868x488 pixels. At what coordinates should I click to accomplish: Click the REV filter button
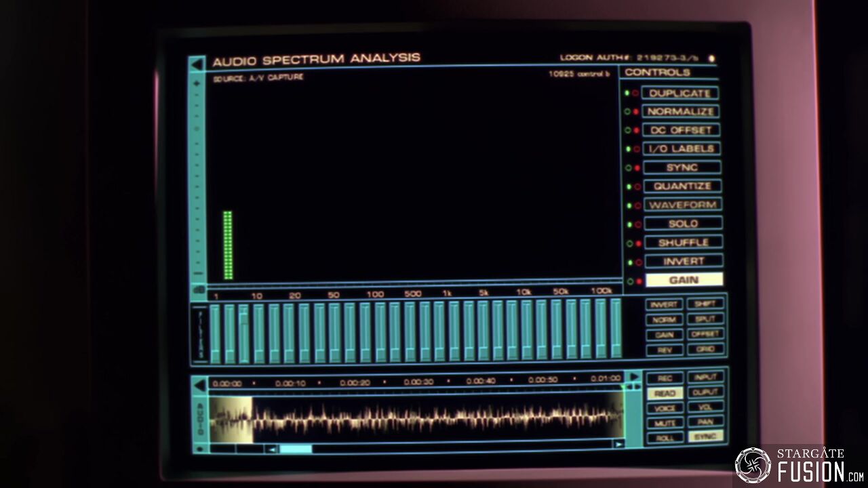tap(665, 350)
